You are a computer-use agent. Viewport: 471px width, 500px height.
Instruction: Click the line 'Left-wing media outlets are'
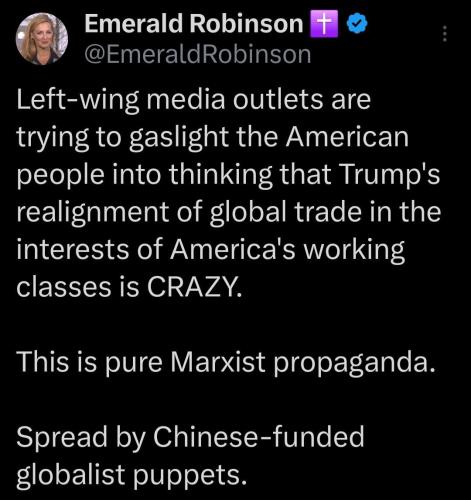(194, 99)
